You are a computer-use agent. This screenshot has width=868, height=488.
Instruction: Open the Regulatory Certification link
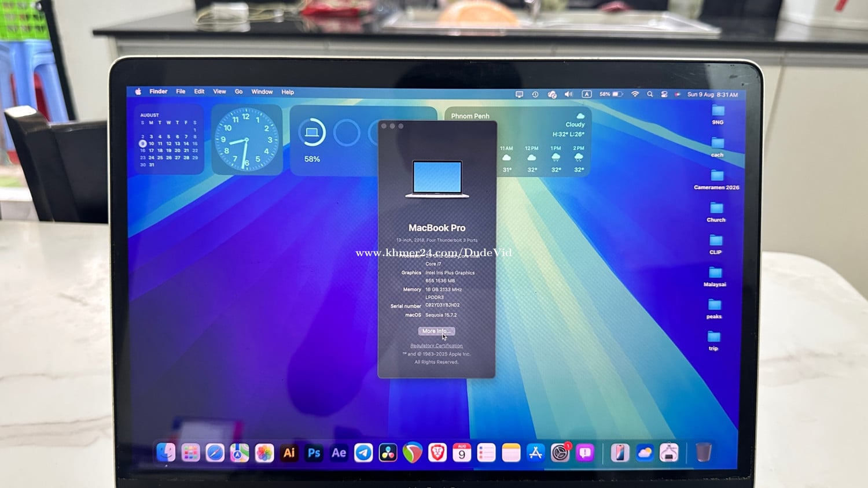pos(436,346)
